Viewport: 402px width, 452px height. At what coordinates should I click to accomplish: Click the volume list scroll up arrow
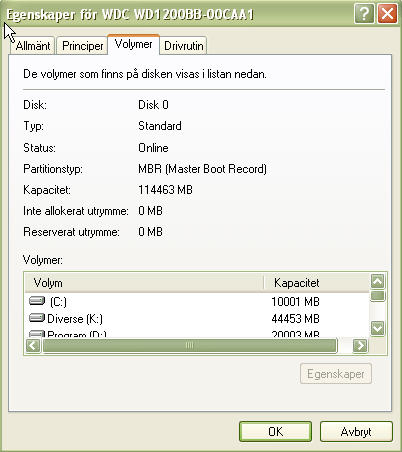pyautogui.click(x=378, y=281)
